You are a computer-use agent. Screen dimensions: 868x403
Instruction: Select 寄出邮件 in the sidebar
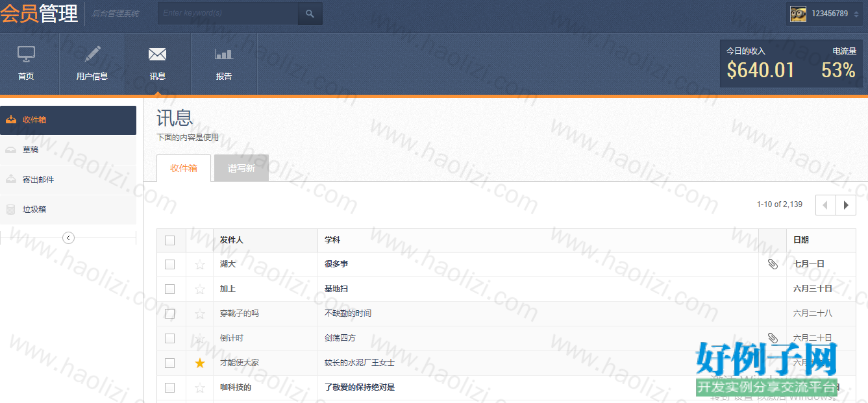(68, 180)
